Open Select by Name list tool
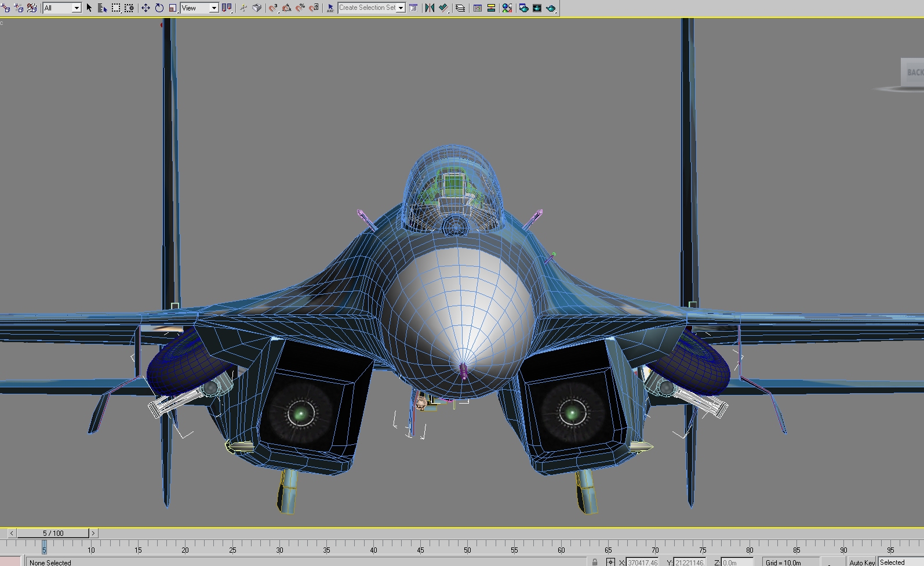 coord(102,8)
